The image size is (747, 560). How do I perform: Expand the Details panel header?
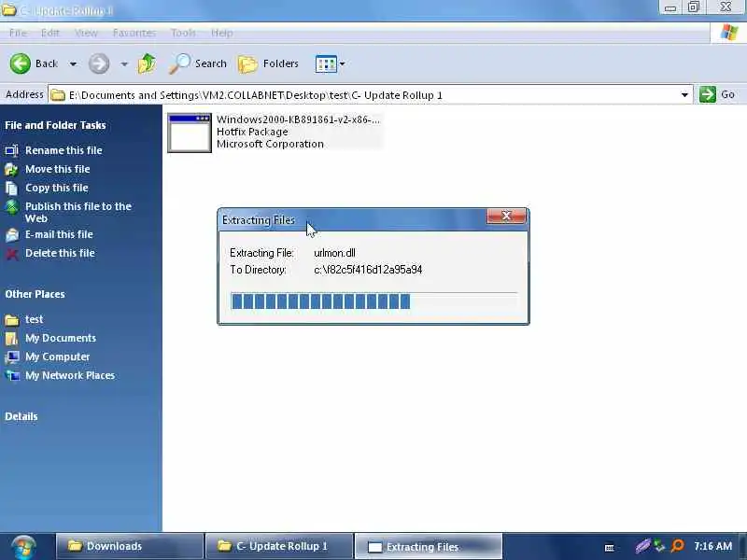coord(21,416)
